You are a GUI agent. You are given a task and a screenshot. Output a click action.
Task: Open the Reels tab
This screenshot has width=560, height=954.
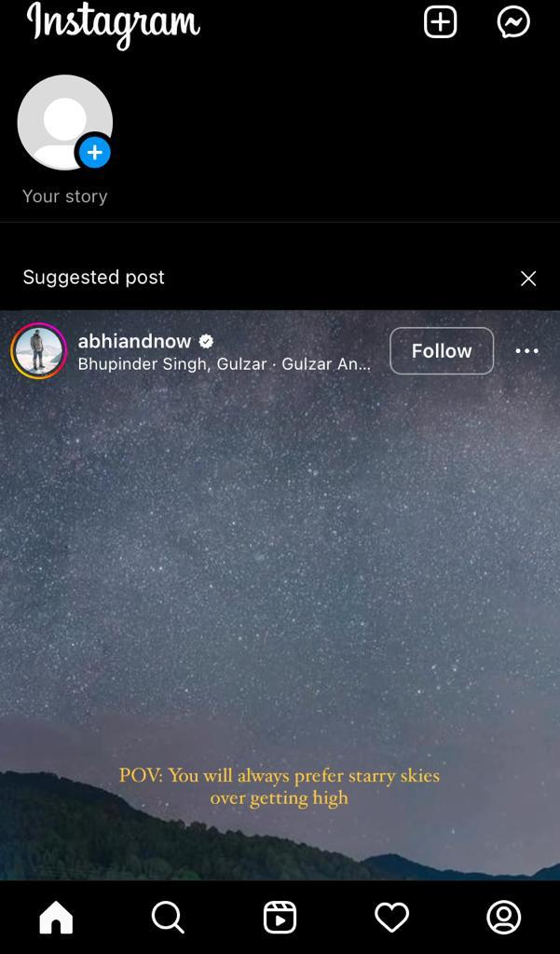(280, 917)
